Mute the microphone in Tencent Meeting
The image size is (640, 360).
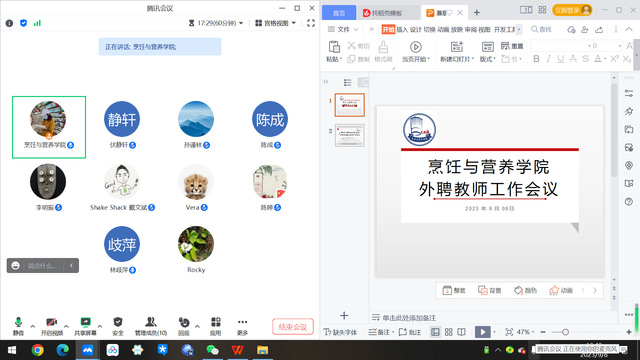18,326
